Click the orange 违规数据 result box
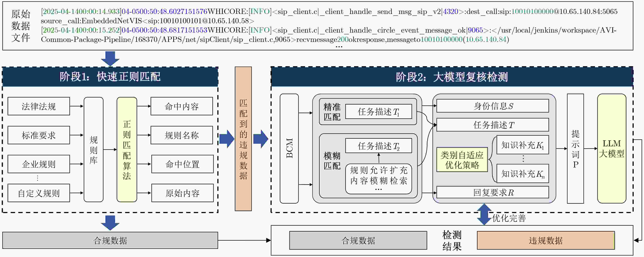Viewport: 644px width, 257px height. coord(546,240)
